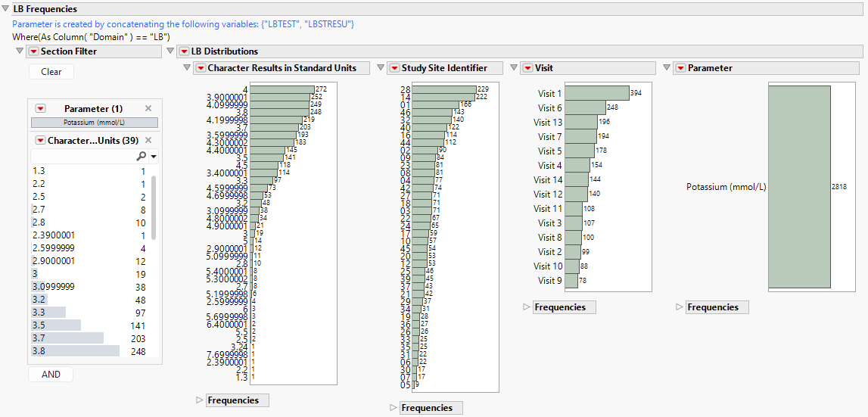Viewport: 868px width, 417px height.
Task: Click the filter value list scrollbar
Action: coord(154,207)
